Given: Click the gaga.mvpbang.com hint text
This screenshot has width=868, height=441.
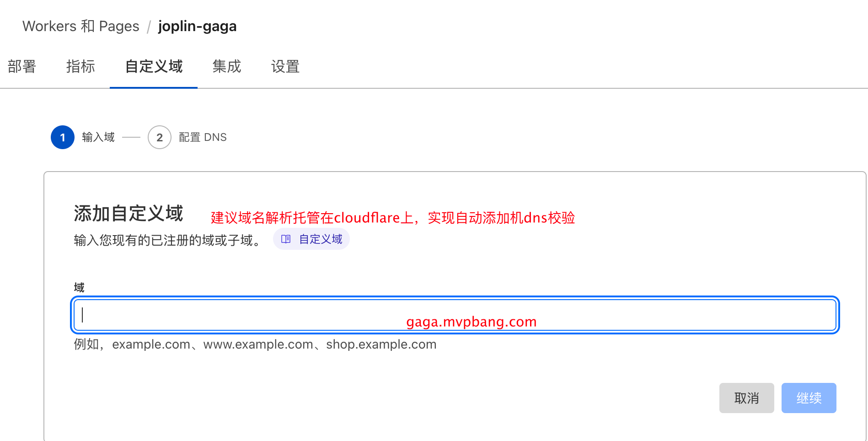Looking at the screenshot, I should tap(471, 321).
